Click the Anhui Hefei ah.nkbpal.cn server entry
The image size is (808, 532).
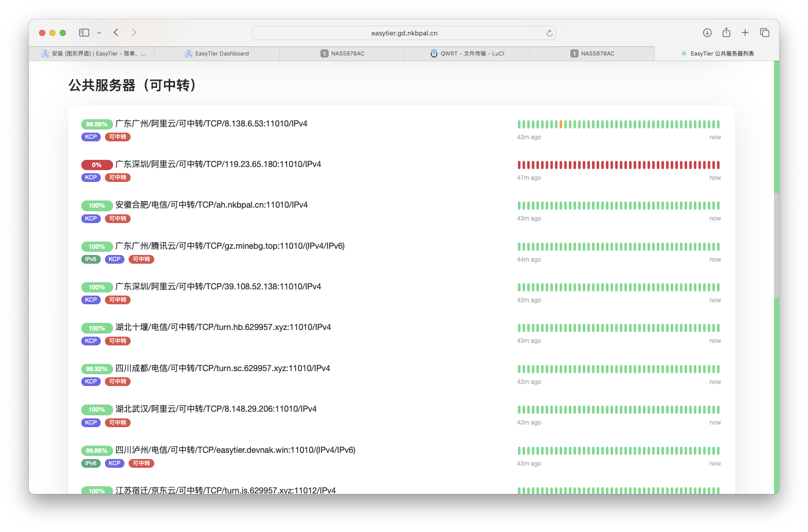211,205
